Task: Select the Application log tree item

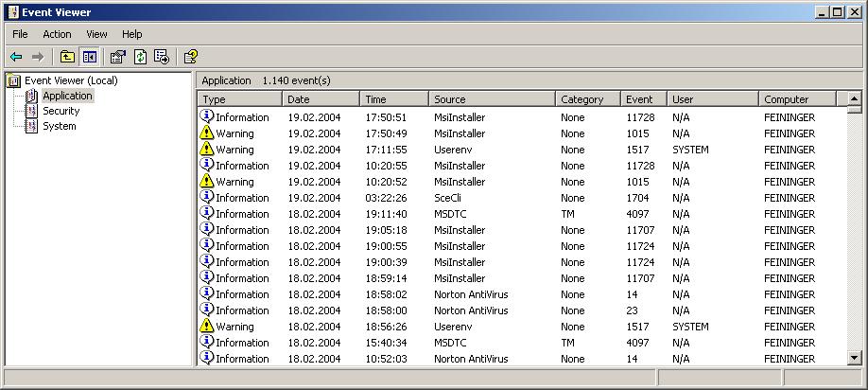Action: click(67, 96)
